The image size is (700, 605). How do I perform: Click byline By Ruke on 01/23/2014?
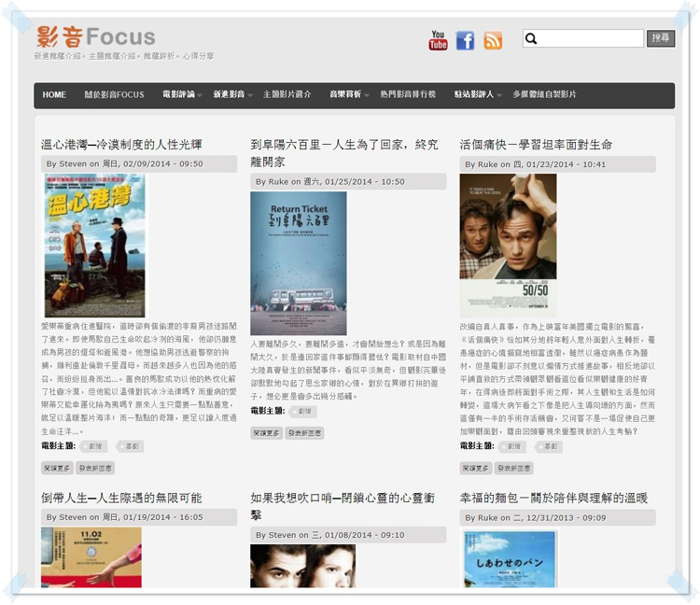click(x=557, y=164)
